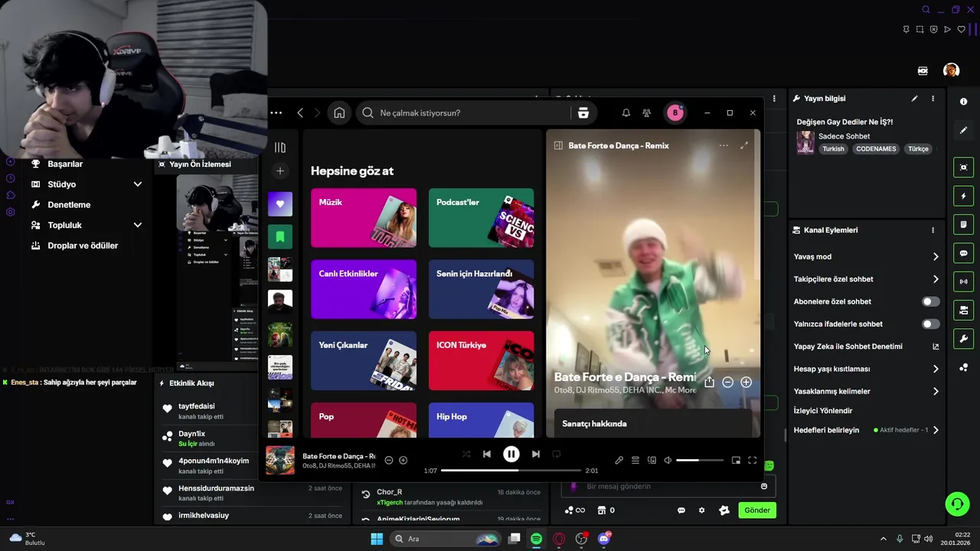This screenshot has width=980, height=551.
Task: Open the Hip Hop category card
Action: click(482, 420)
